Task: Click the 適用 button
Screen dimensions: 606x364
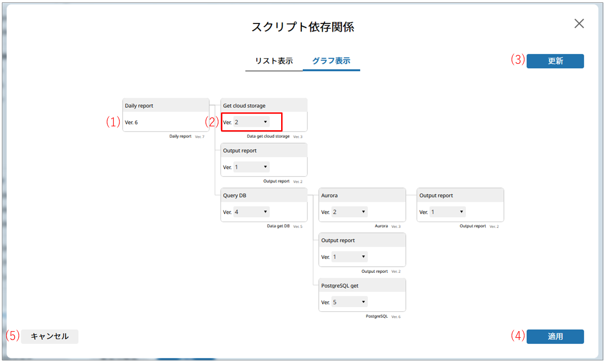Action: tap(555, 336)
